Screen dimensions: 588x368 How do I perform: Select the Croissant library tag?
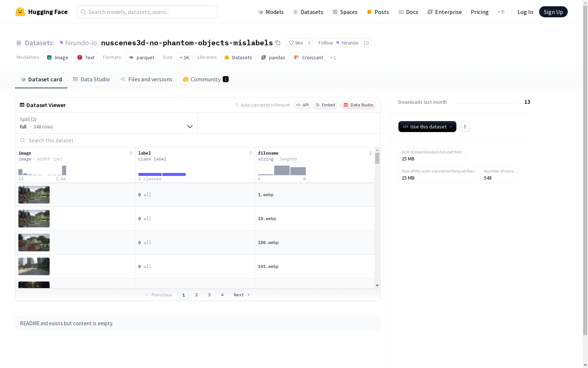(x=309, y=57)
